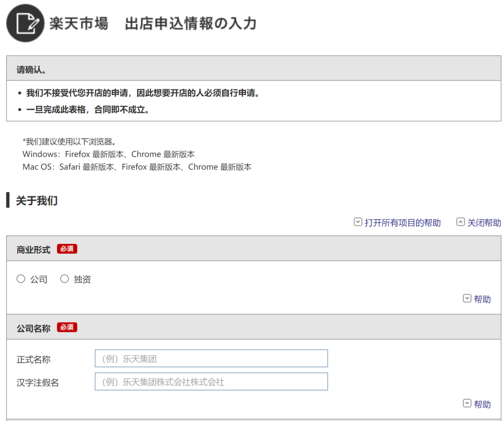Expand 帮助 under 公司名称 section
504x421 pixels.
[x=482, y=404]
